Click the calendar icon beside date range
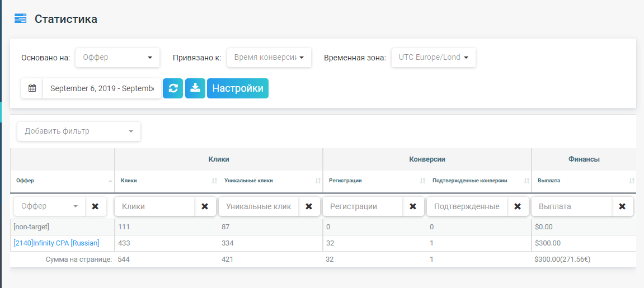The height and width of the screenshot is (288, 644). (32, 88)
